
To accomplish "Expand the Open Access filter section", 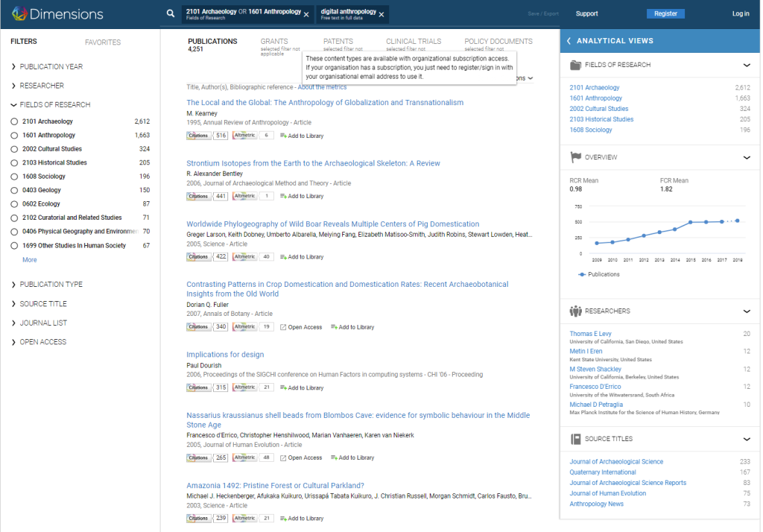I will click(15, 341).
